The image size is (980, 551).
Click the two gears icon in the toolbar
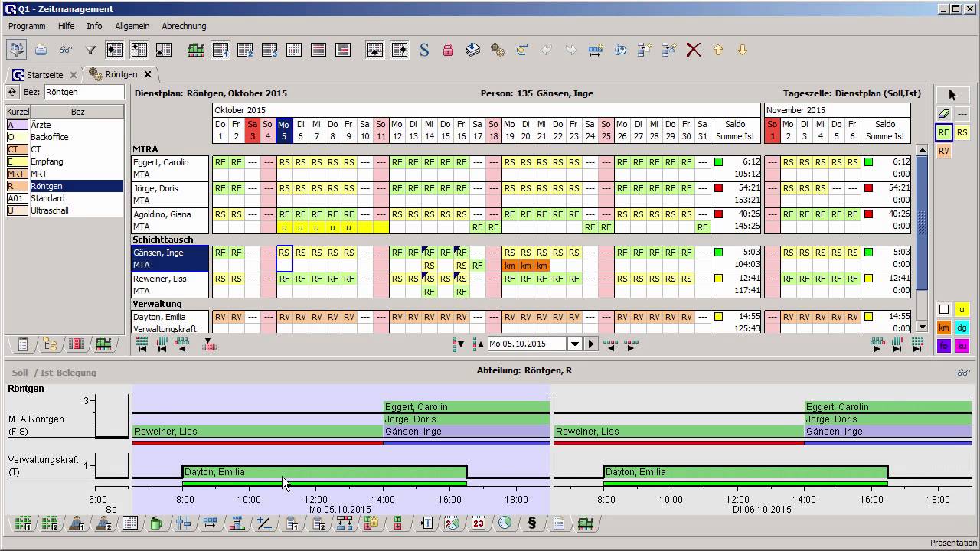498,50
